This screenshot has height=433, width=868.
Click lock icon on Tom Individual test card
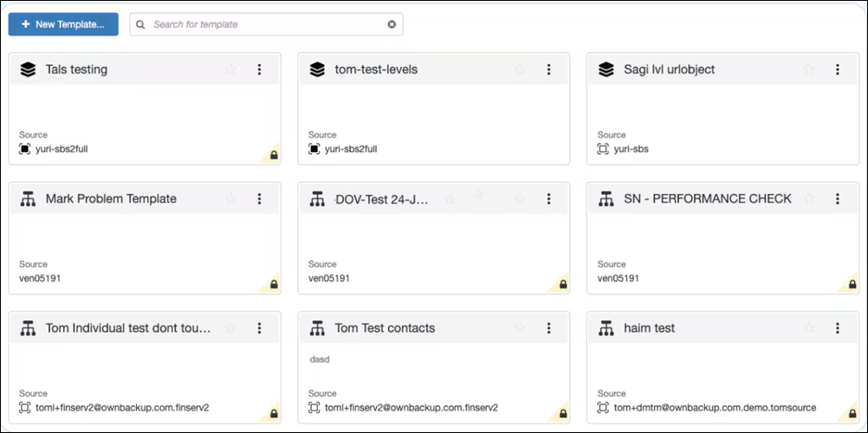pyautogui.click(x=274, y=414)
